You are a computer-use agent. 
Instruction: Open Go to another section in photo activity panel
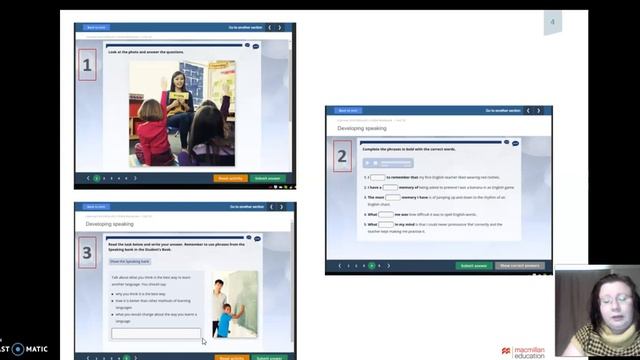245,27
